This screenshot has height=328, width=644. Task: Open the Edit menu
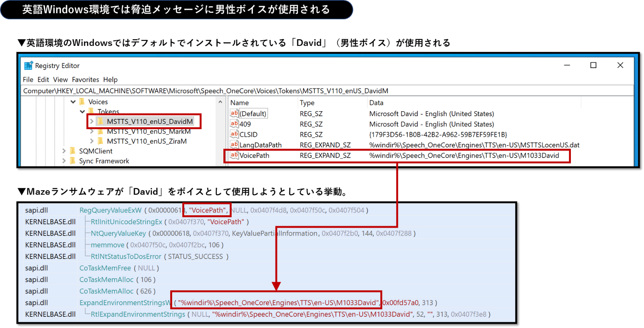tap(43, 79)
